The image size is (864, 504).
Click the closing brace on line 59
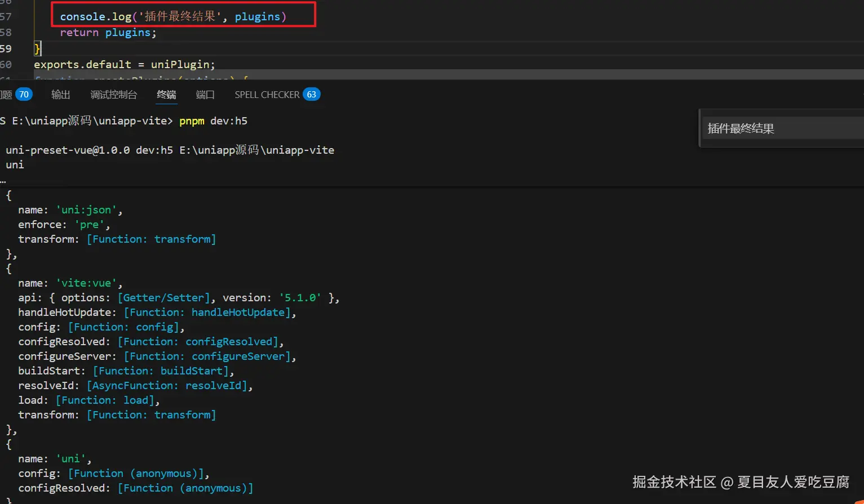click(37, 48)
